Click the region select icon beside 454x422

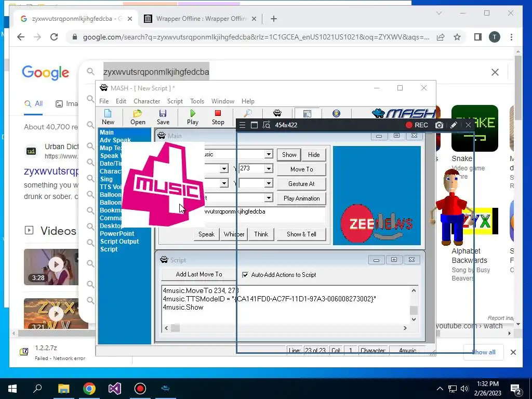click(x=267, y=125)
